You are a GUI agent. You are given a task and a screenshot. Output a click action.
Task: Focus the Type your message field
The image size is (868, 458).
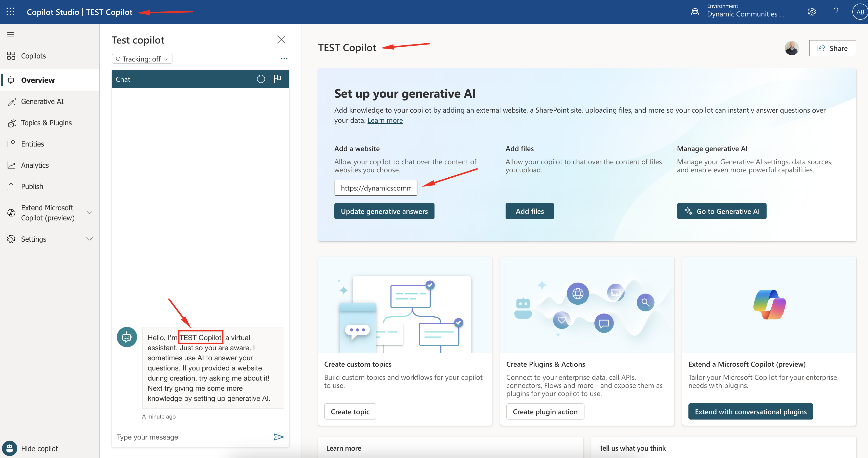pos(192,437)
